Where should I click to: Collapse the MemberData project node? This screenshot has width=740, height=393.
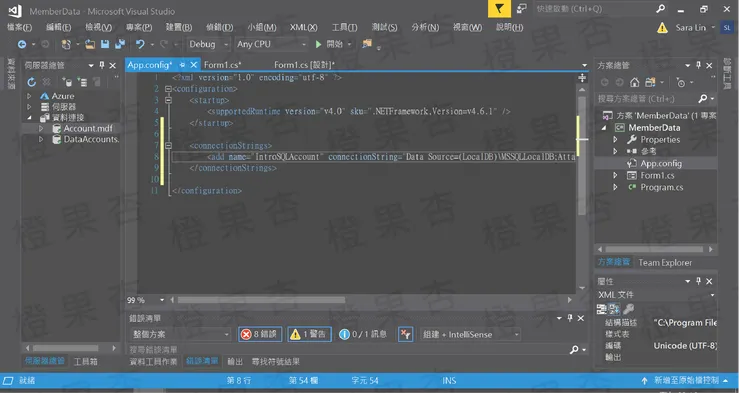[x=604, y=128]
